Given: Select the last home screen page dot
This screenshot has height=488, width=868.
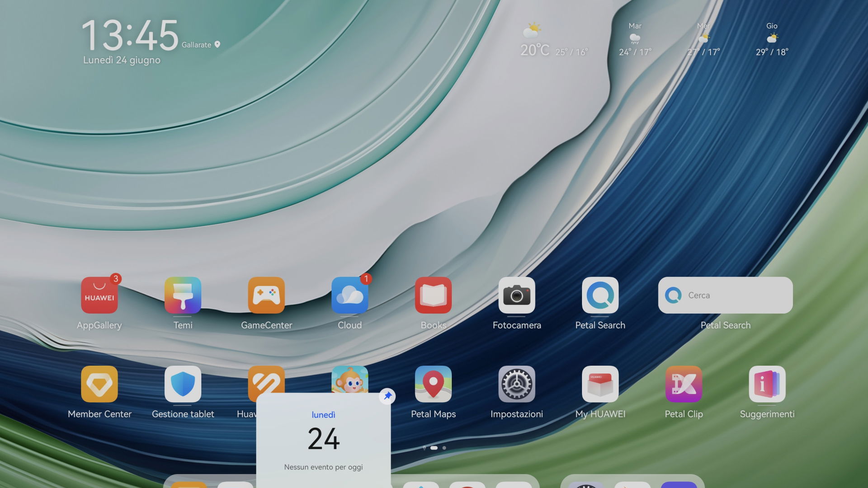Looking at the screenshot, I should click(444, 448).
